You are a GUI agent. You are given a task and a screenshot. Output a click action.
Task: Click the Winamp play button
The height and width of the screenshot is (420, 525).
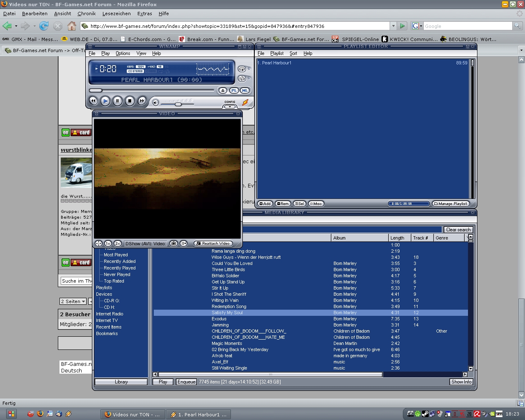point(105,100)
